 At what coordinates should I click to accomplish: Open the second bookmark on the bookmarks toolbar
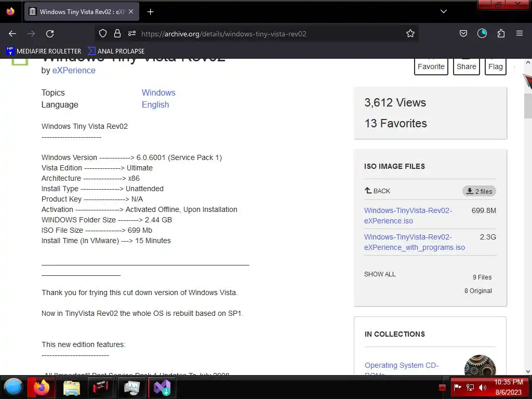116,51
